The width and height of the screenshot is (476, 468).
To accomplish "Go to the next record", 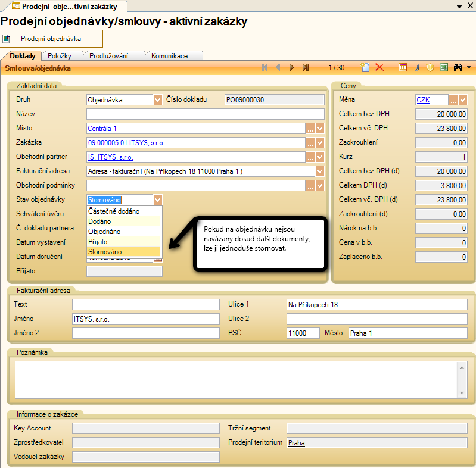I will pyautogui.click(x=292, y=68).
